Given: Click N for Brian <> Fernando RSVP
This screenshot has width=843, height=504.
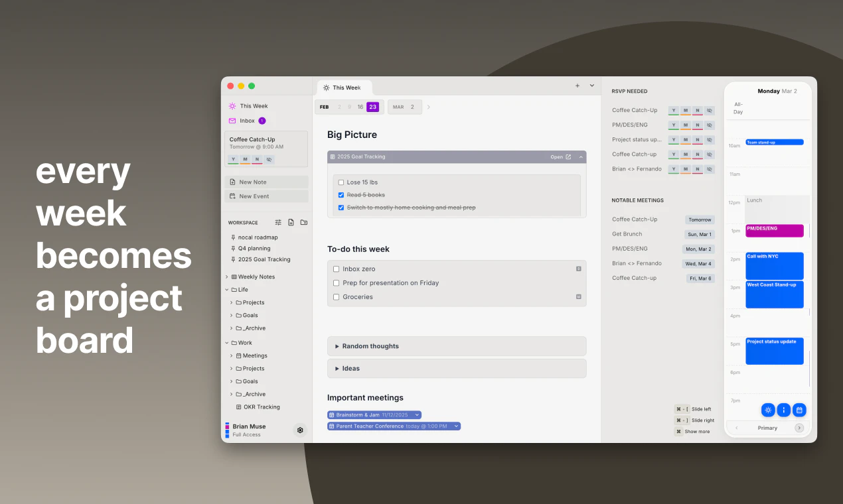Looking at the screenshot, I should 698,168.
